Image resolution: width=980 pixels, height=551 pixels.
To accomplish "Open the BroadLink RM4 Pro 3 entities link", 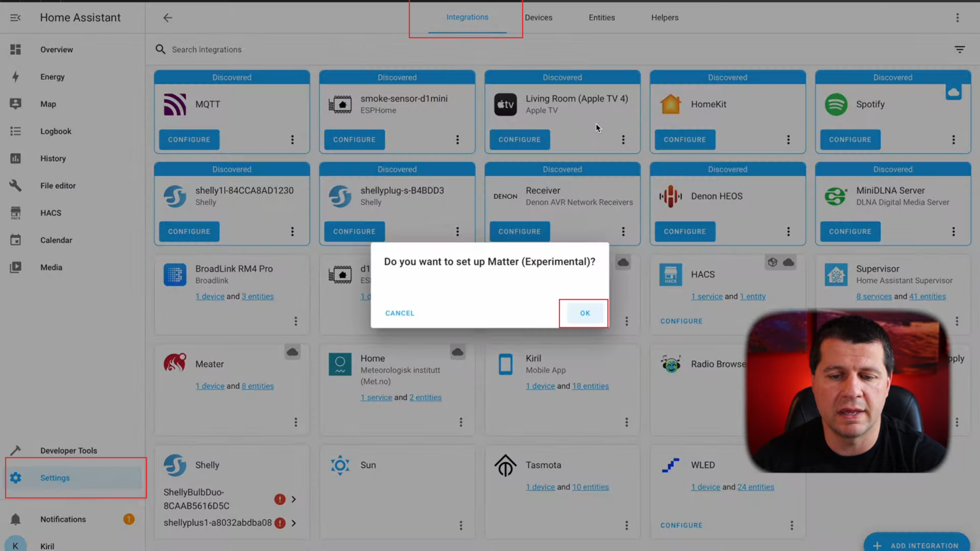I will click(x=257, y=297).
